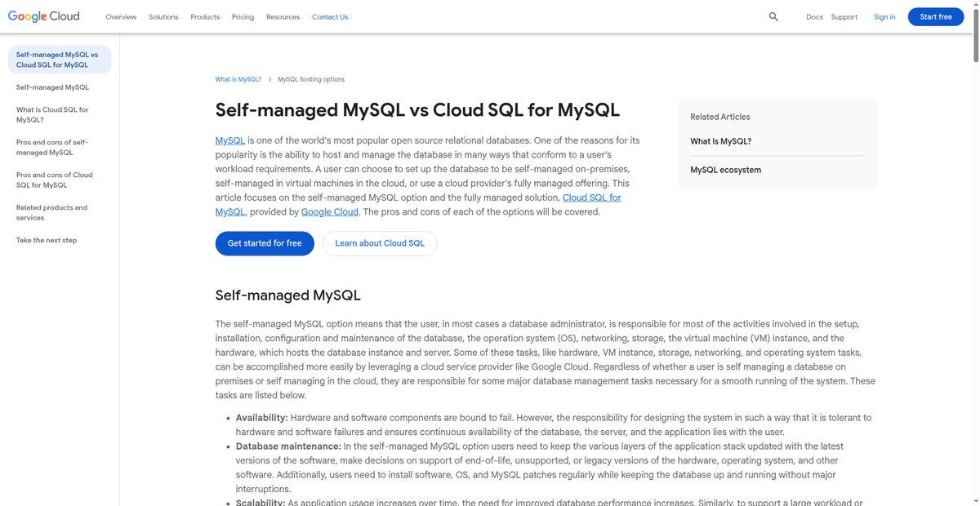The width and height of the screenshot is (980, 506).
Task: Click the breadcrumb chevron separator
Action: coord(269,79)
